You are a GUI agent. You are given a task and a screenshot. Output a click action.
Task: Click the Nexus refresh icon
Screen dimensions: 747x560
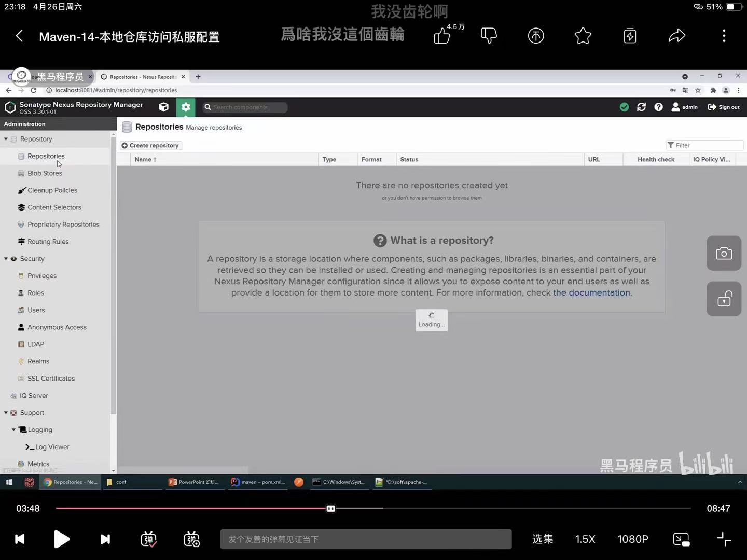(x=642, y=107)
